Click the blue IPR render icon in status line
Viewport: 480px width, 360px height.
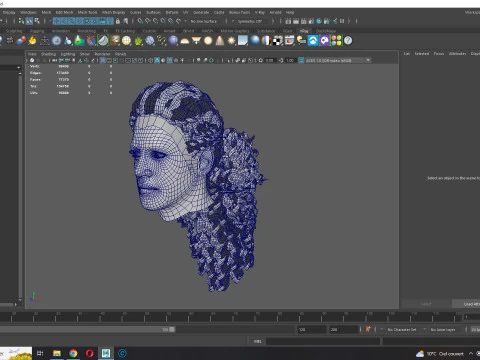tap(319, 21)
